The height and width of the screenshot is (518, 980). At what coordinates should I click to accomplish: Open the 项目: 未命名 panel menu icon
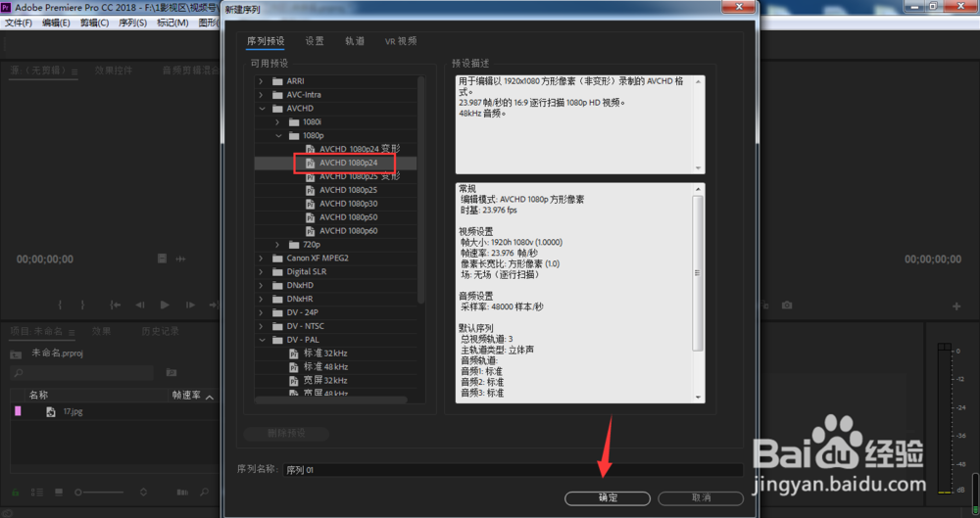[x=72, y=332]
